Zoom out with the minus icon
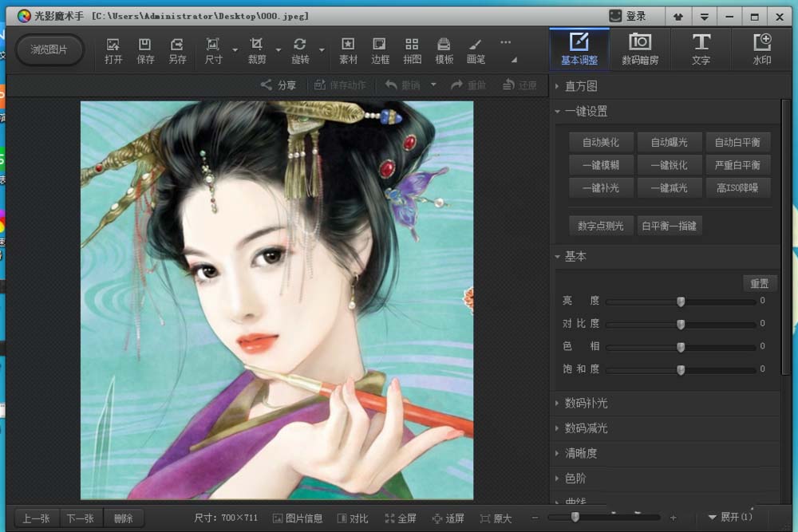The width and height of the screenshot is (798, 532). [535, 518]
